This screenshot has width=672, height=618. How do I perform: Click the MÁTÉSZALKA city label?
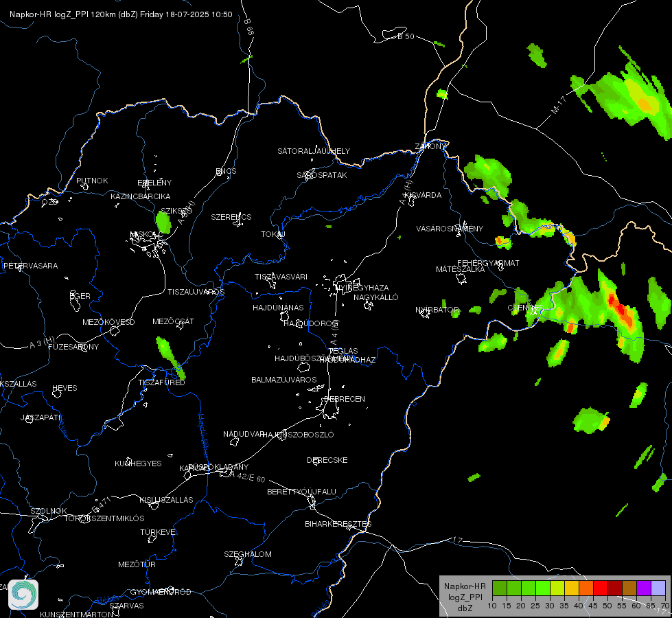click(461, 269)
